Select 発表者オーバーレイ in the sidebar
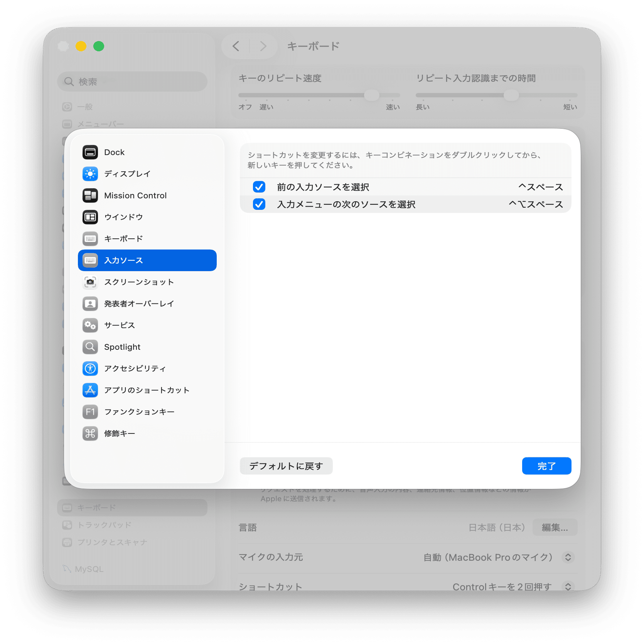 (138, 303)
